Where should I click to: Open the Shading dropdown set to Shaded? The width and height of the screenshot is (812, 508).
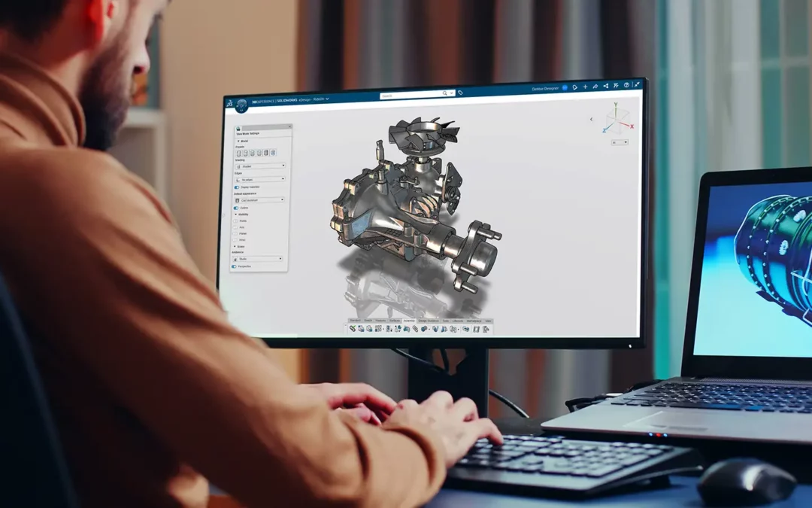259,166
